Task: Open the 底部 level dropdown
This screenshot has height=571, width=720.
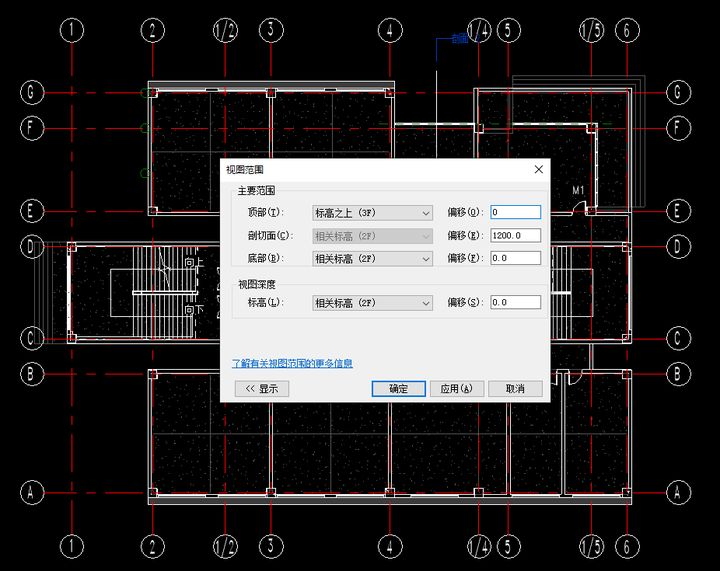Action: (x=372, y=258)
